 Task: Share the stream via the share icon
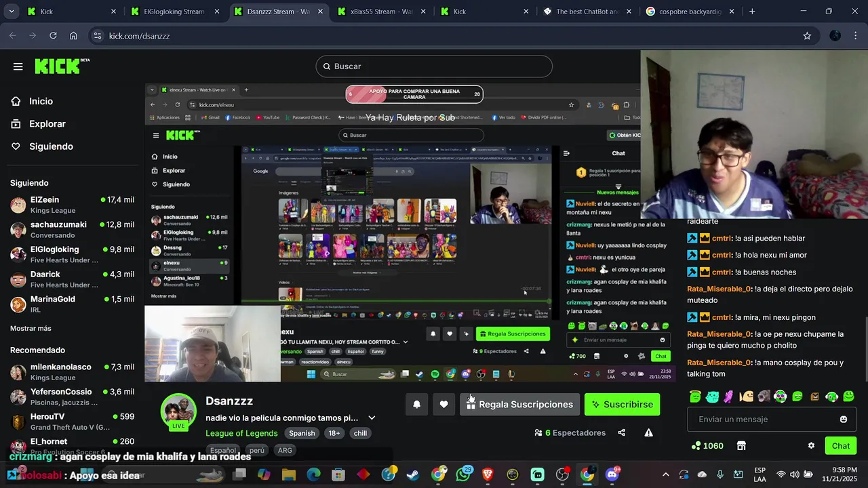coord(622,432)
